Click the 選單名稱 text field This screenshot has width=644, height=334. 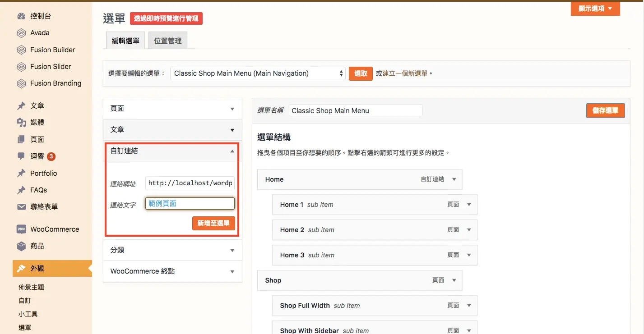(356, 110)
